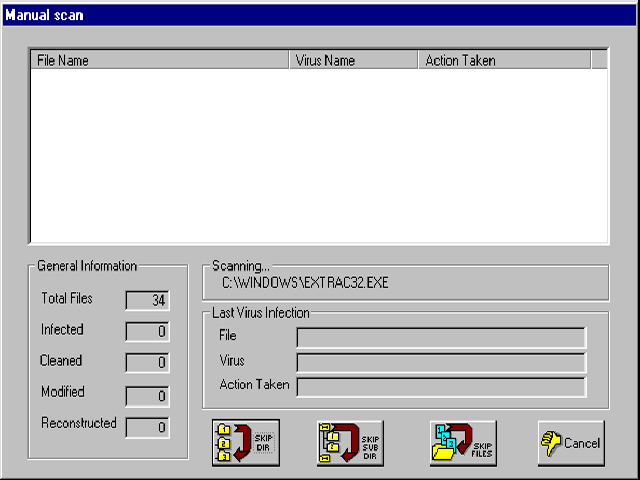Click the General Information group label

[87, 266]
